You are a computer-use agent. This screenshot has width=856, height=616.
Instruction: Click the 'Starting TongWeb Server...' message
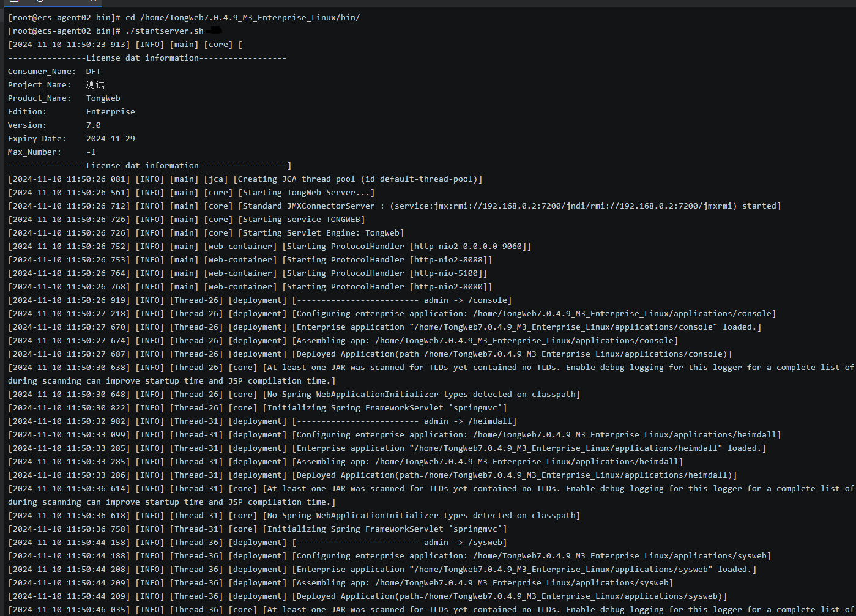307,192
